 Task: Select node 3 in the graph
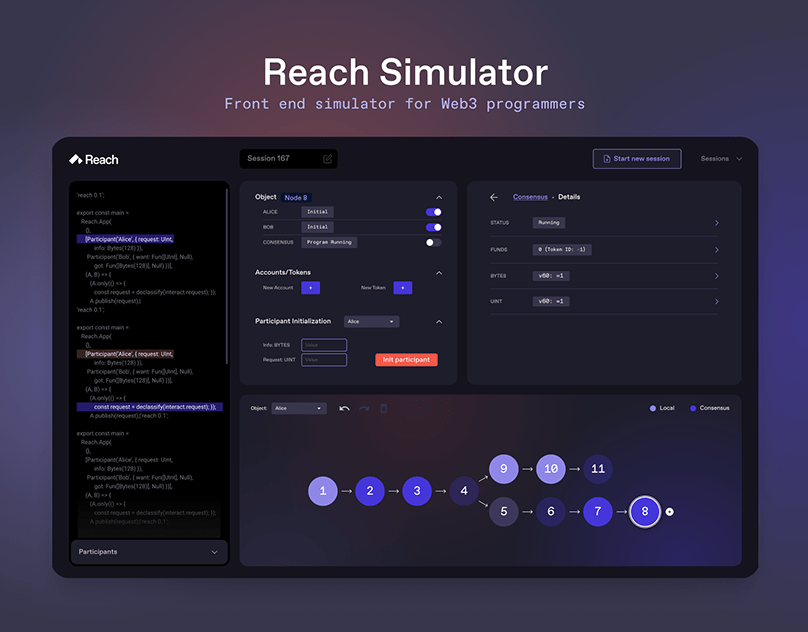(417, 491)
